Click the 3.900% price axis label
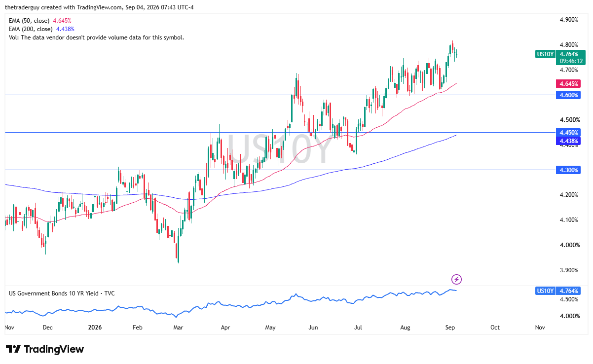Image resolution: width=593 pixels, height=364 pixels. (x=568, y=270)
